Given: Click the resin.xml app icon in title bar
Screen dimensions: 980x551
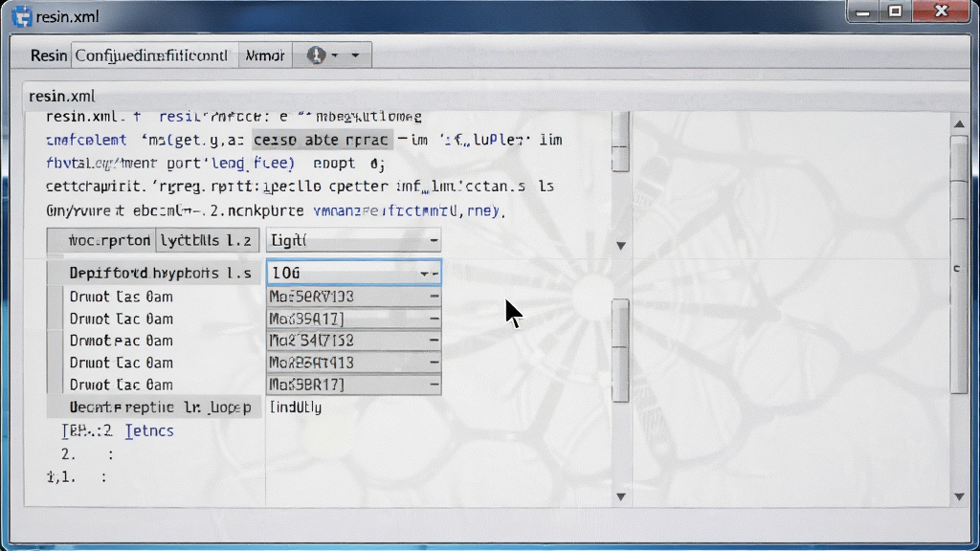Looking at the screenshot, I should click(21, 16).
